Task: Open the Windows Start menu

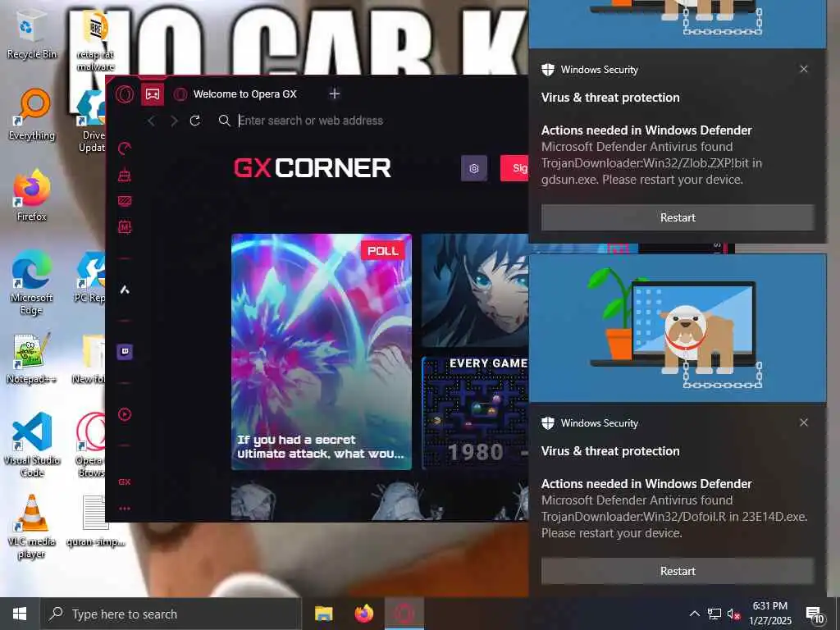Action: [20, 614]
